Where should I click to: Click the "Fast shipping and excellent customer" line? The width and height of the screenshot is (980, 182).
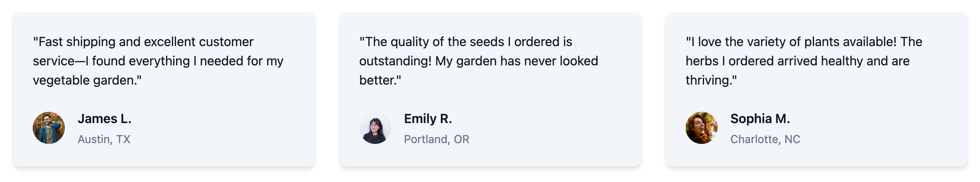(x=143, y=42)
